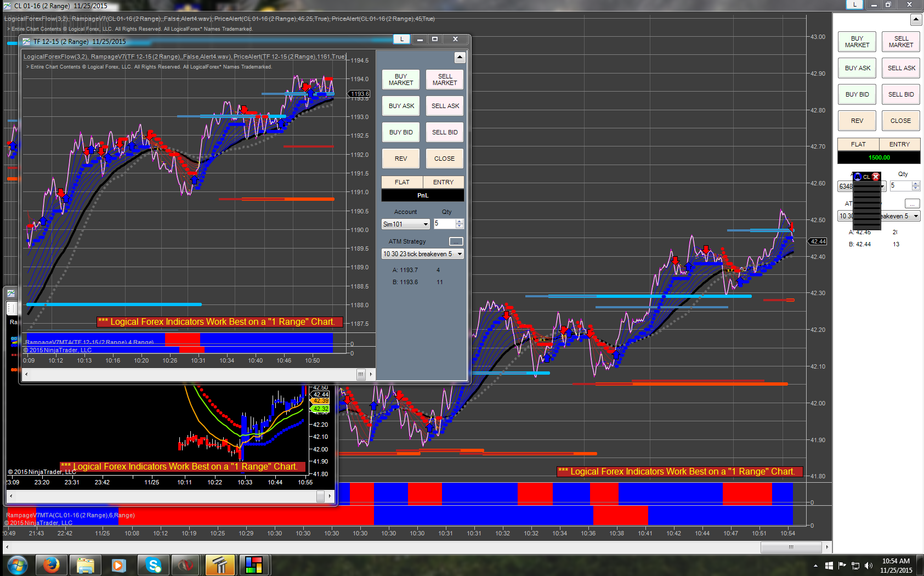Viewport: 924px width, 576px height.
Task: Collapse the CL chart trader panel
Action: click(916, 20)
